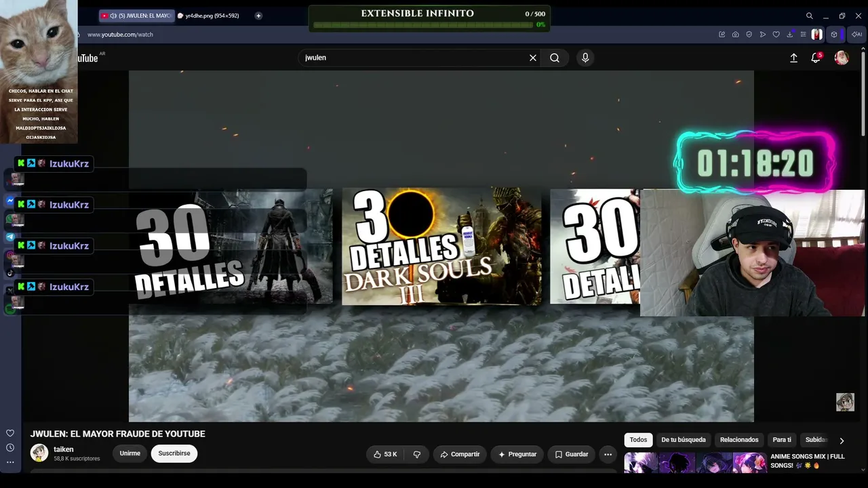Open the browser profile avatar in toolbar
Image resolution: width=868 pixels, height=488 pixels.
point(816,35)
